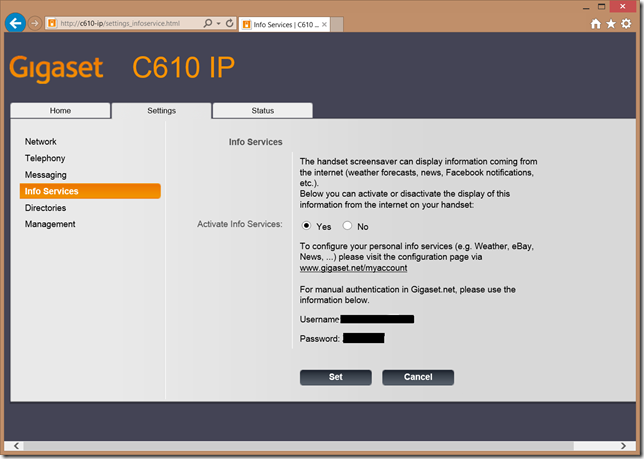
Task: Open Messaging settings in the sidebar
Action: click(x=46, y=175)
